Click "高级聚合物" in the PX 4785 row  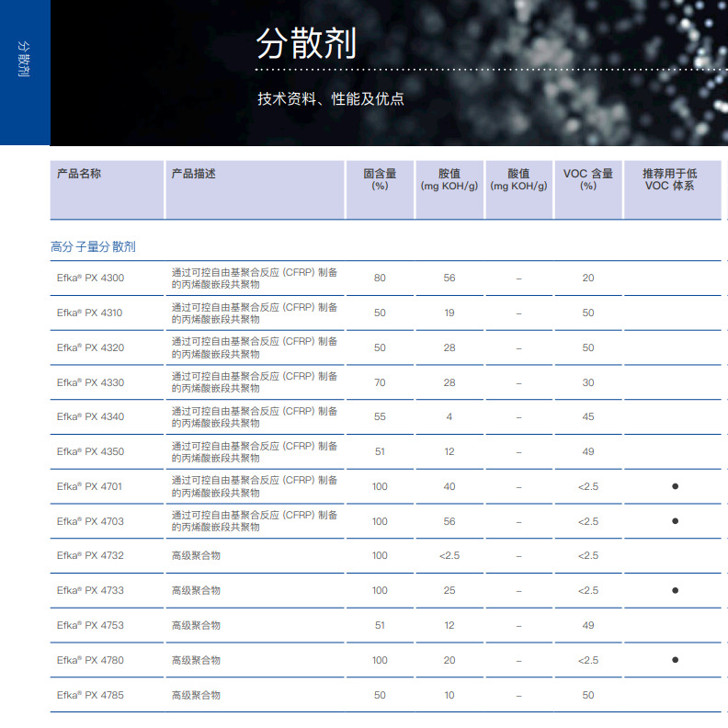pyautogui.click(x=196, y=695)
